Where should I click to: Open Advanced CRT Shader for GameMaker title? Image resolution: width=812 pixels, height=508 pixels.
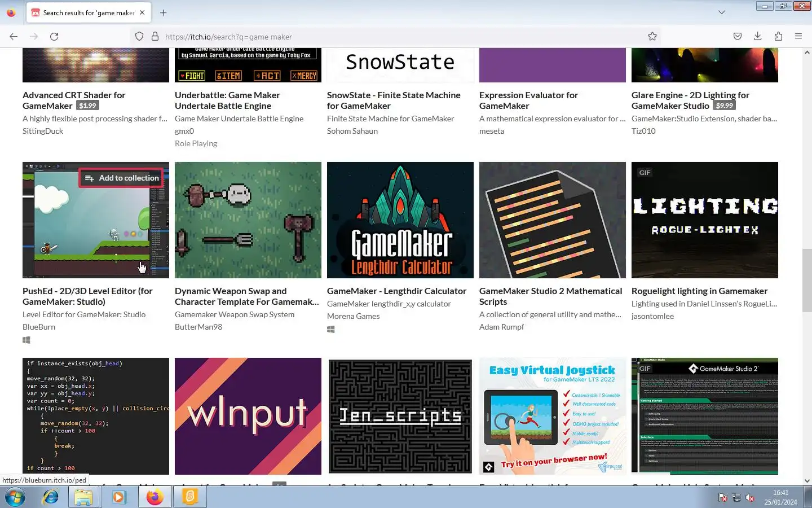click(74, 100)
